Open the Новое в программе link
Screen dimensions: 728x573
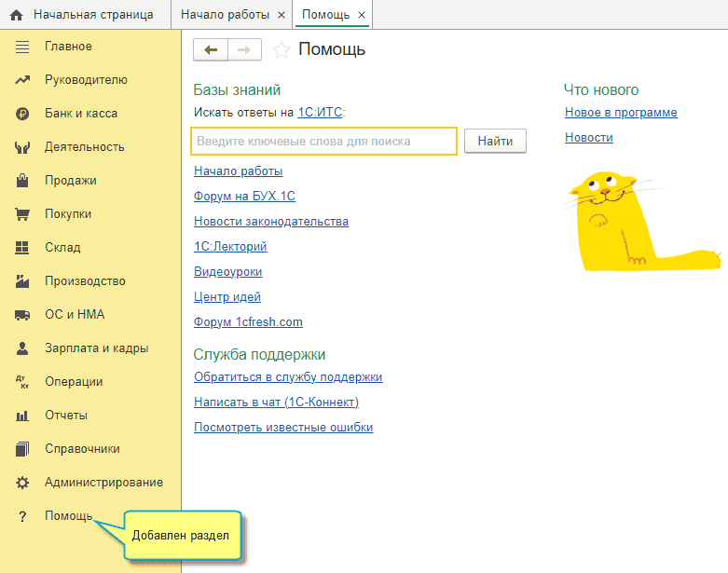[621, 113]
